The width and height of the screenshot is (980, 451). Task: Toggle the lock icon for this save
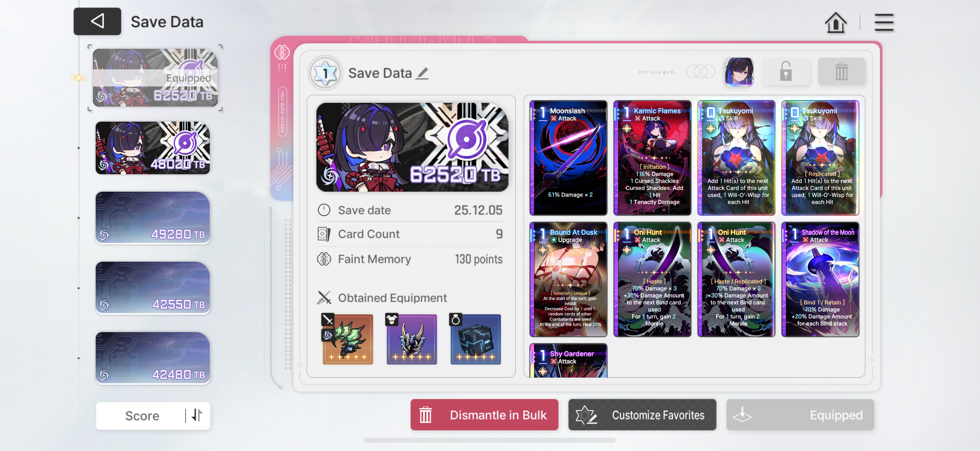click(785, 71)
